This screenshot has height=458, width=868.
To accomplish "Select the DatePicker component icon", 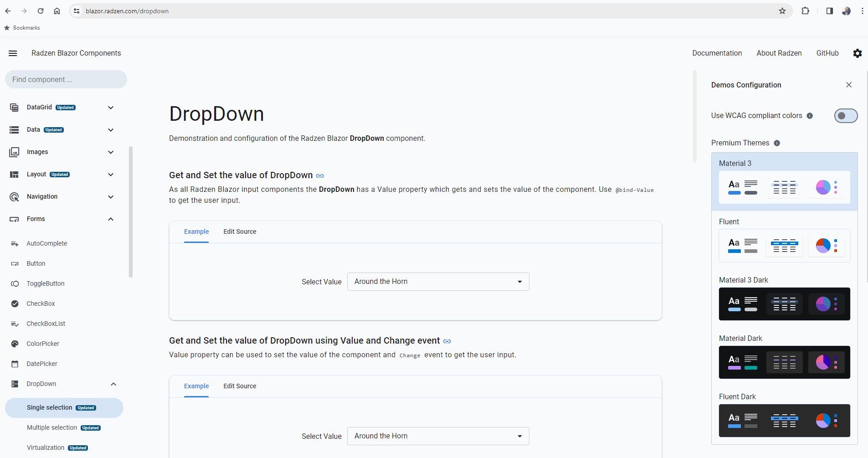I will point(15,363).
